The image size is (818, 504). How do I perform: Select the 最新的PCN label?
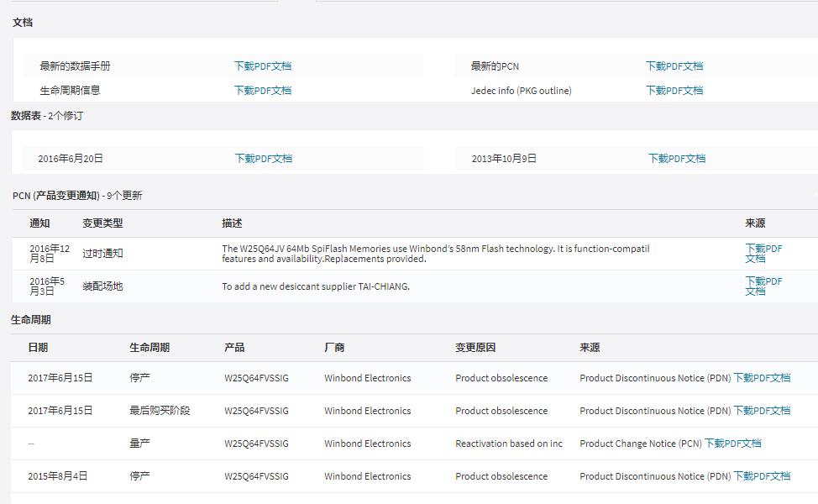tap(495, 66)
